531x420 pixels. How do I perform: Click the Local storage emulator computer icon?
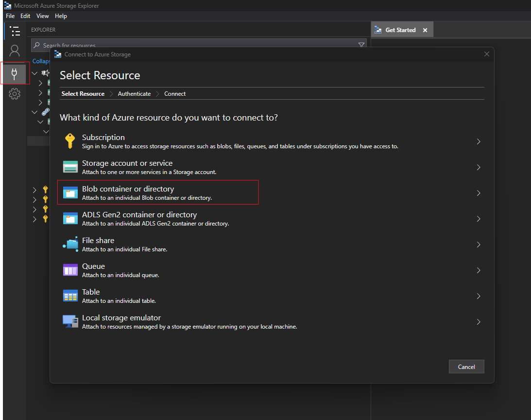(x=70, y=321)
